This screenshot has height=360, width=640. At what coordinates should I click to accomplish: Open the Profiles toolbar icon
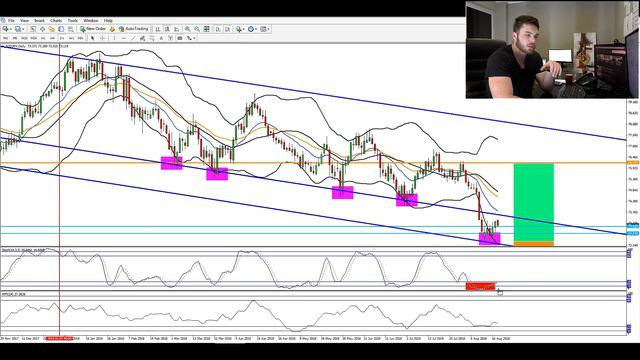click(x=18, y=29)
